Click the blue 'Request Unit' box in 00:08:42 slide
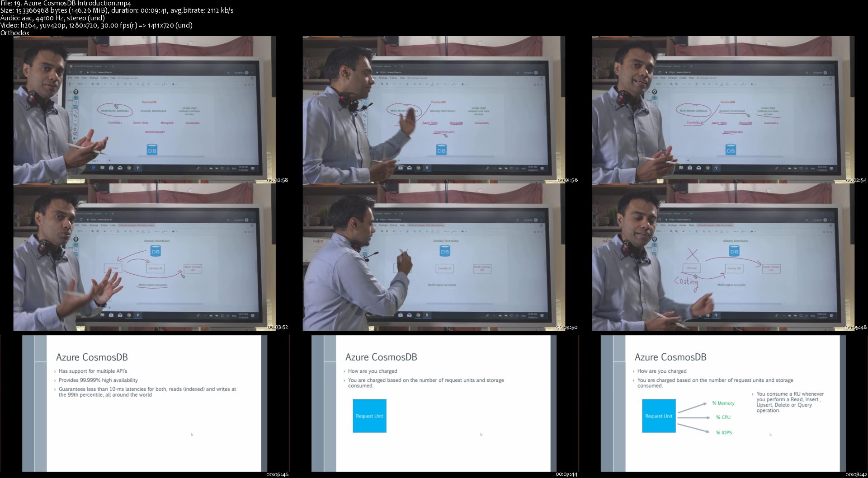Screen dimensions: 868x478 pyautogui.click(x=659, y=416)
